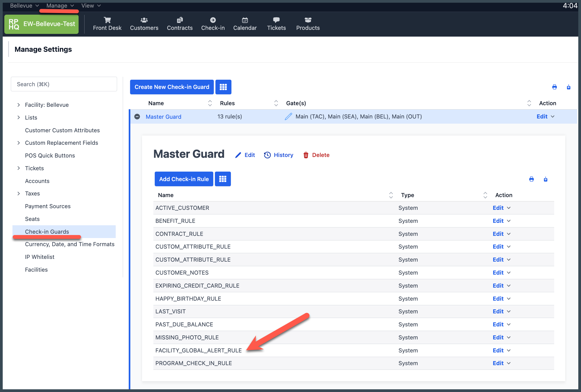Open Edit dropdown for BENEFIT_RULE

point(502,221)
